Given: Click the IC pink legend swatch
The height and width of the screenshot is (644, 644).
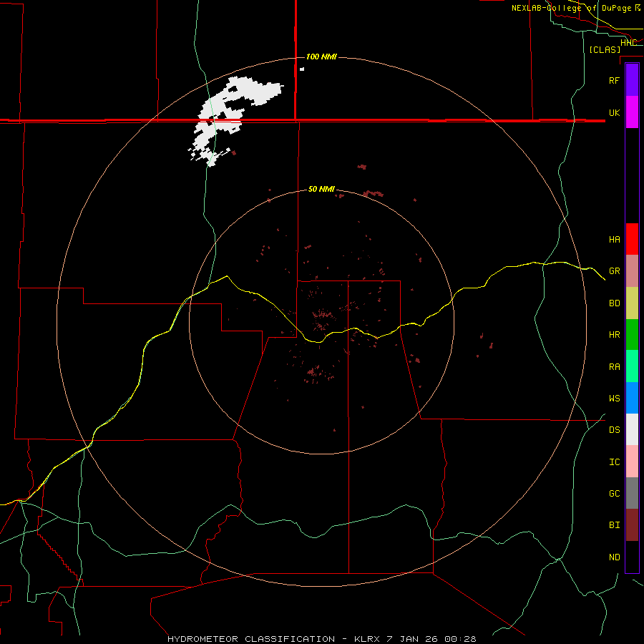Looking at the screenshot, I should point(632,462).
